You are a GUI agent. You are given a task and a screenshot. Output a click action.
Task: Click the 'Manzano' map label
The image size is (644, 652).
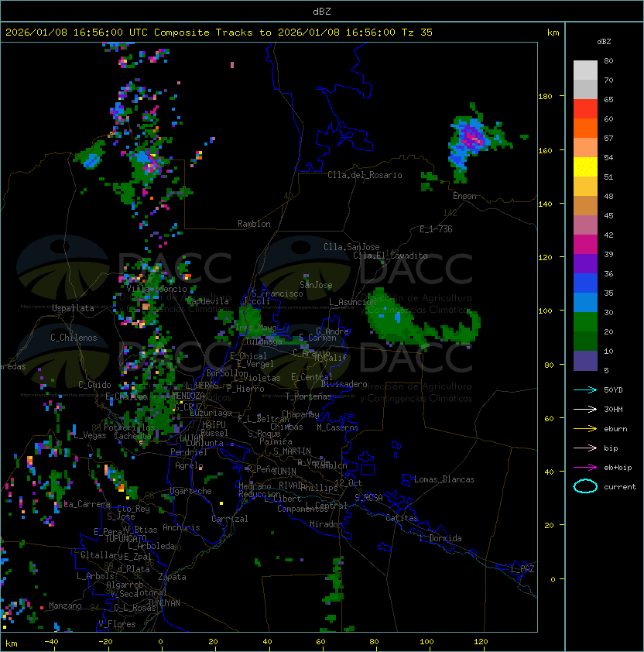click(x=65, y=606)
